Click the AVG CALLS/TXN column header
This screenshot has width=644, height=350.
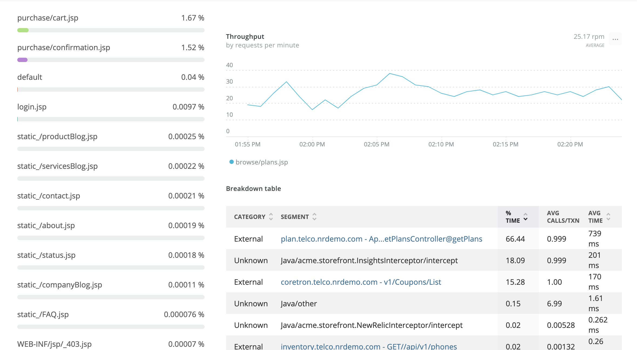point(563,217)
